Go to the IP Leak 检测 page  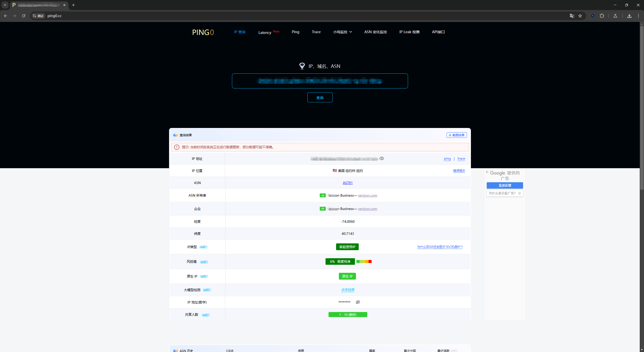(409, 32)
